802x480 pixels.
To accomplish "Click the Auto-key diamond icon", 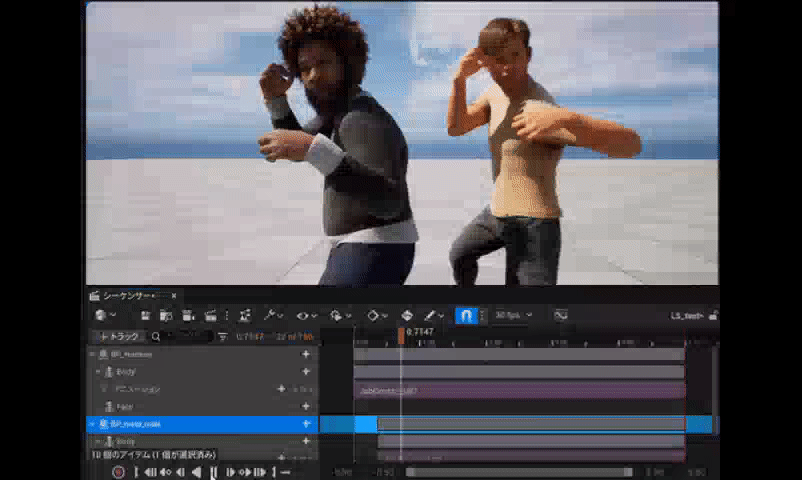I will tap(407, 316).
